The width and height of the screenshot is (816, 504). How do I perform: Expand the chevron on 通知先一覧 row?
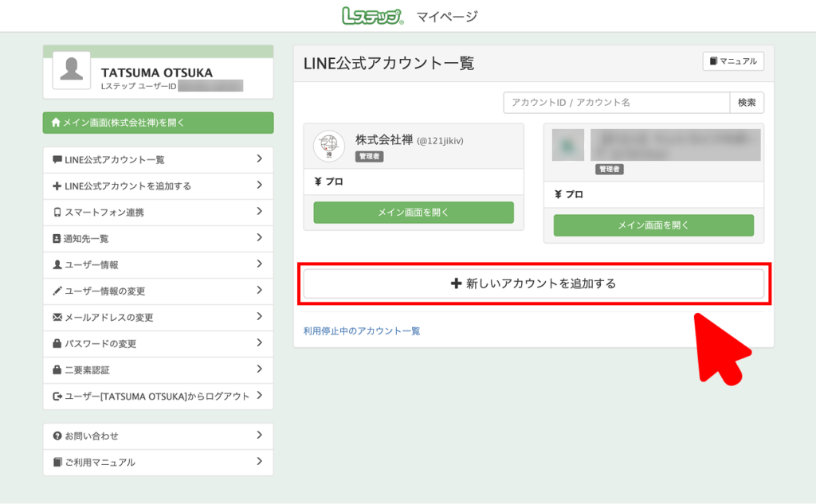(259, 238)
